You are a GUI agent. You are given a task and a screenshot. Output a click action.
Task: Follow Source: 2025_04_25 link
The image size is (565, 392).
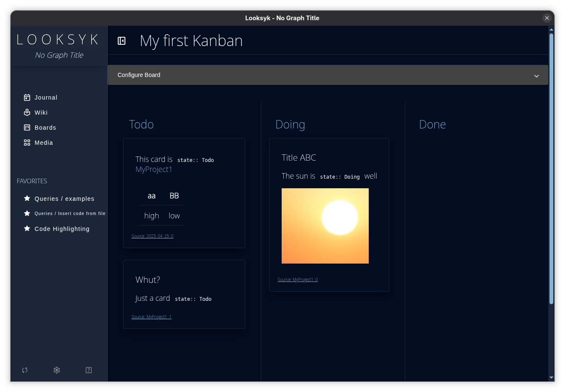tap(152, 236)
